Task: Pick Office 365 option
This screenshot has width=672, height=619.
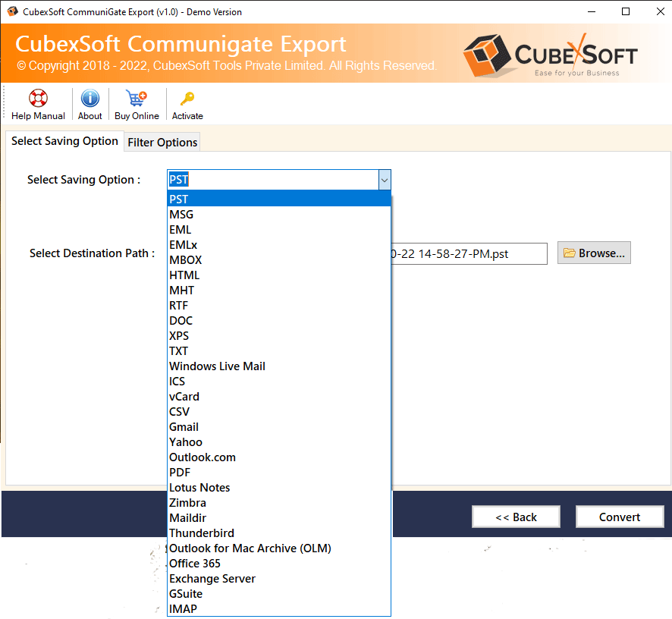Action: tap(279, 564)
